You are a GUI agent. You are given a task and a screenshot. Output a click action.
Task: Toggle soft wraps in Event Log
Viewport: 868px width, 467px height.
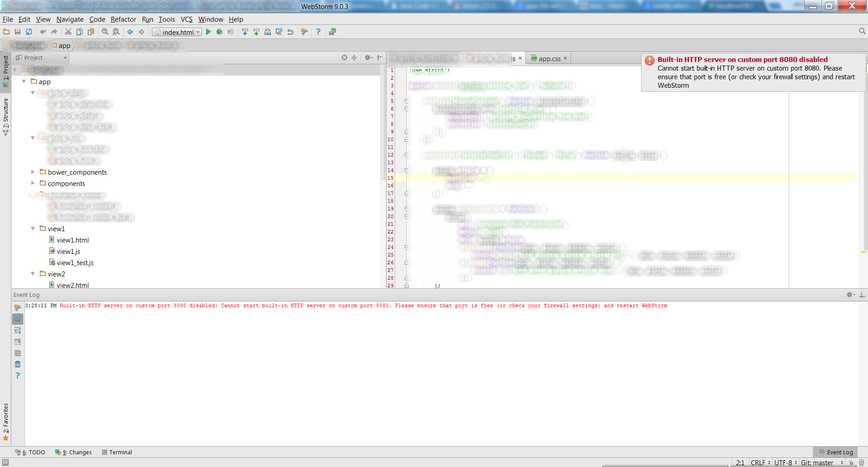click(18, 330)
